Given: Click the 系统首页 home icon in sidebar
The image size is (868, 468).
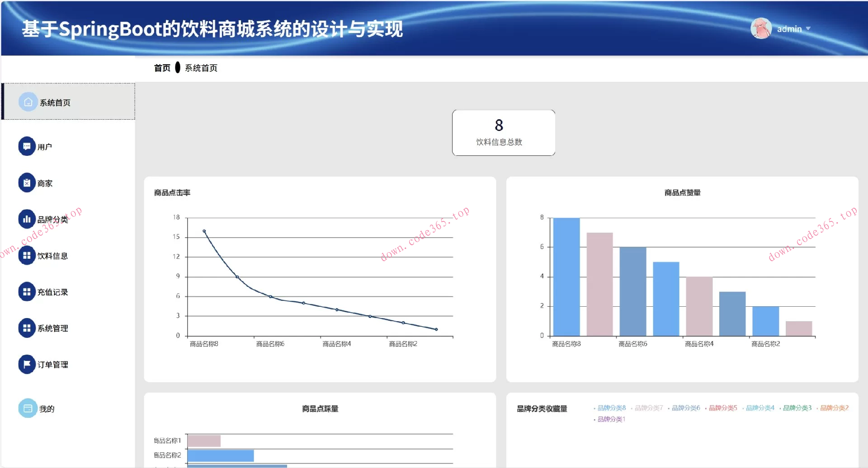Looking at the screenshot, I should (28, 102).
